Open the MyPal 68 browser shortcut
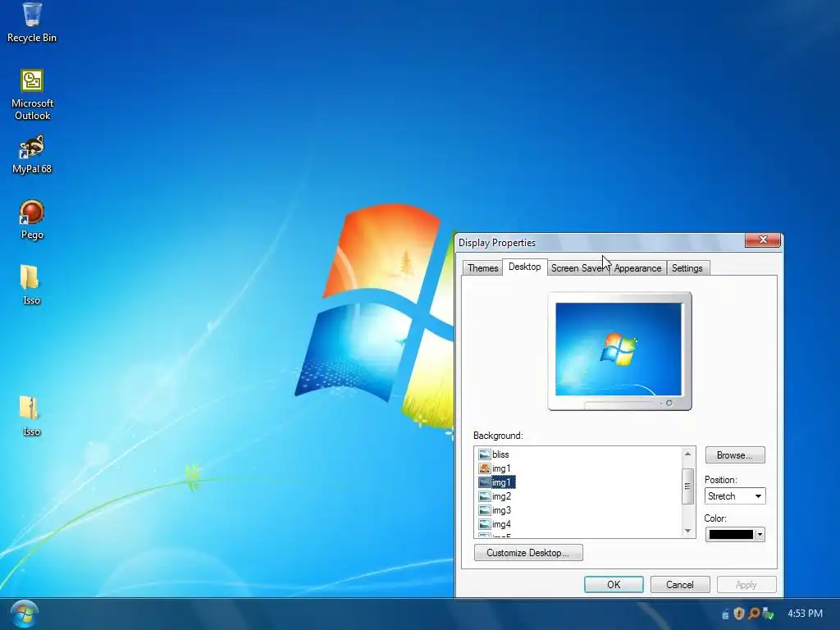840x630 pixels. [32, 154]
